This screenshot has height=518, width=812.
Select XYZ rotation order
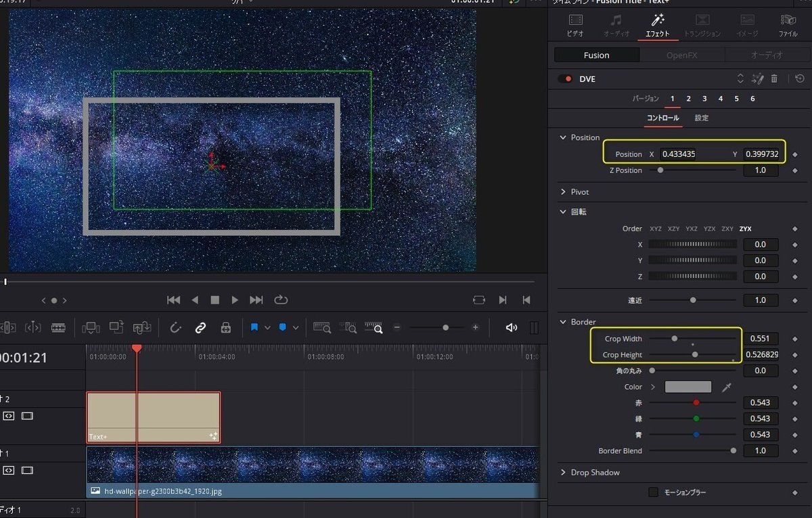click(656, 229)
